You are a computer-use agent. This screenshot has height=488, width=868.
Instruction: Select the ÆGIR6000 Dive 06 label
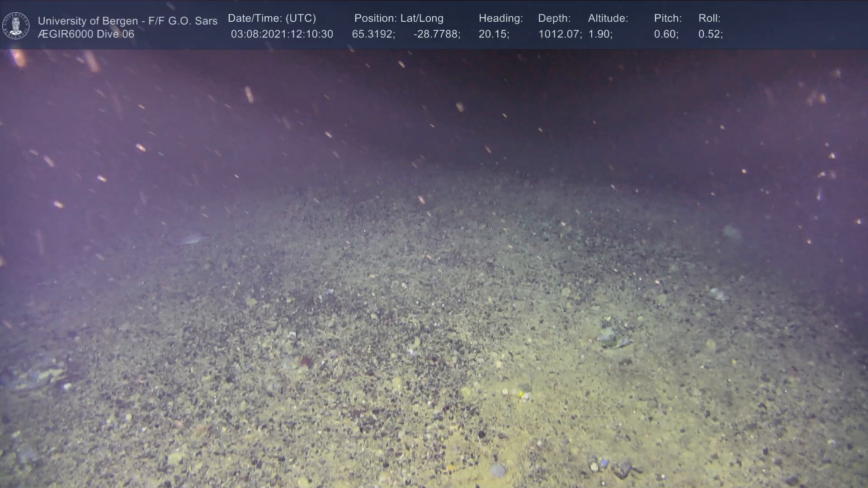tap(86, 34)
